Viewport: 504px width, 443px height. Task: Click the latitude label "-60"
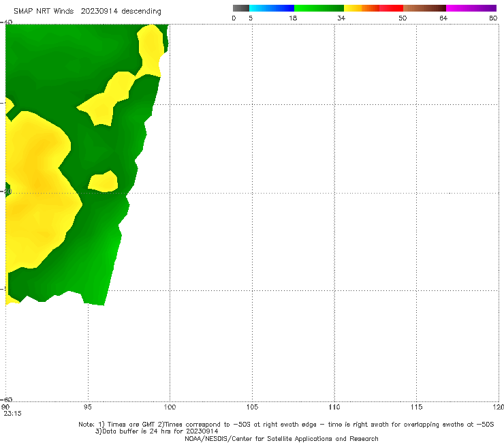[x=6, y=399]
